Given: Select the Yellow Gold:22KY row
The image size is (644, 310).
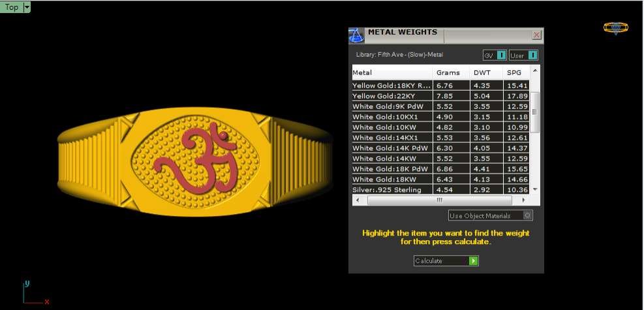Looking at the screenshot, I should 391,96.
